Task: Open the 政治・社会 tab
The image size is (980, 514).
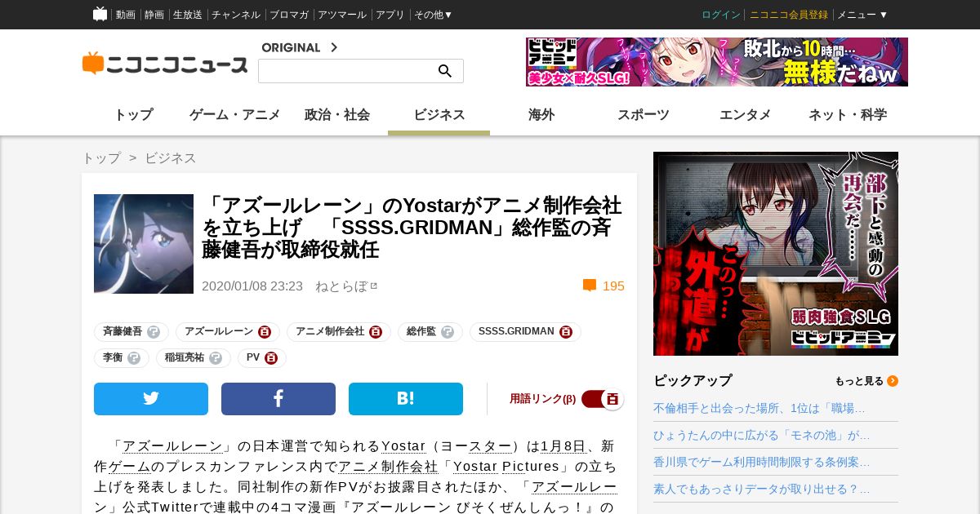Action: coord(337,115)
